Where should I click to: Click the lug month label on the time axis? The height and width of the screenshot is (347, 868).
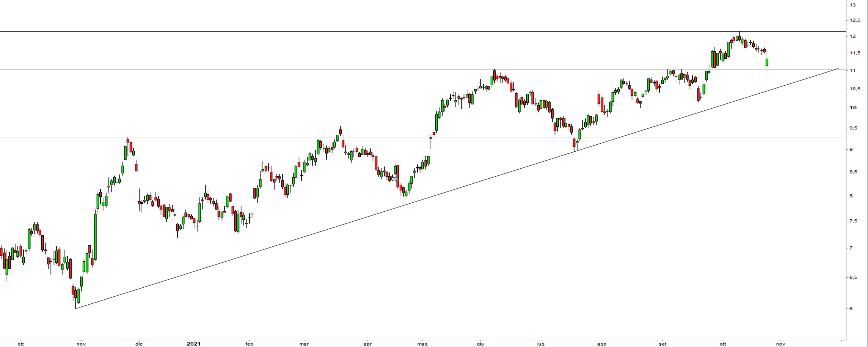tap(541, 344)
